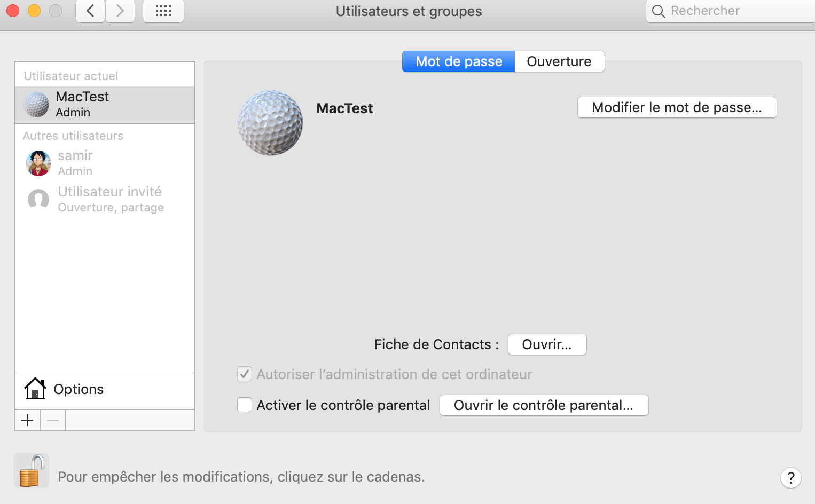
Task: Select the Mot de passe tab
Action: pyautogui.click(x=459, y=61)
